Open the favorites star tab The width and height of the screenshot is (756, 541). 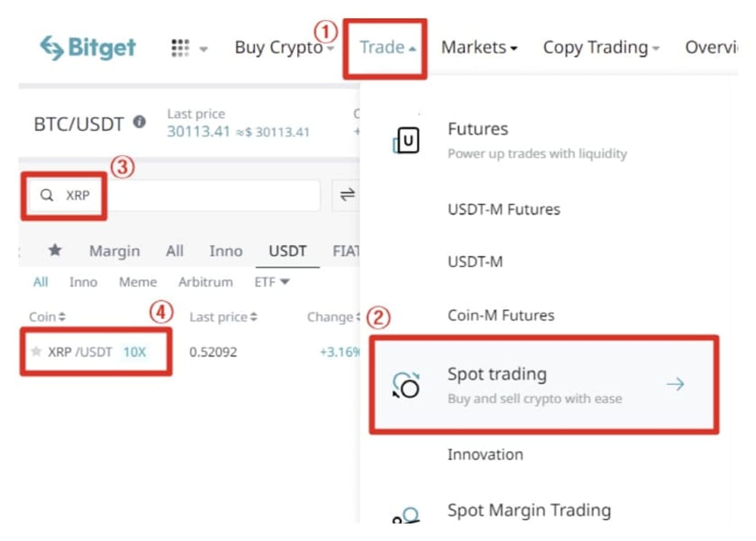pos(55,250)
